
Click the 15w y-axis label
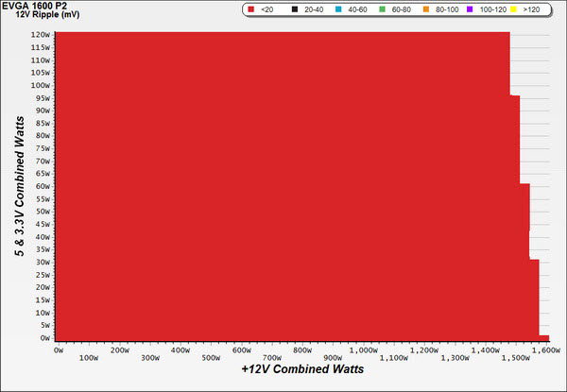[x=43, y=300]
